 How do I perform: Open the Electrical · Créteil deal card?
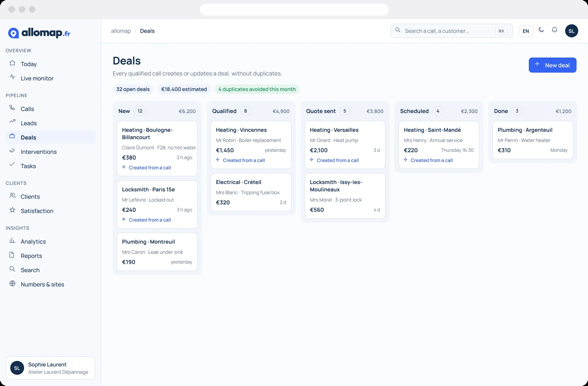click(251, 192)
